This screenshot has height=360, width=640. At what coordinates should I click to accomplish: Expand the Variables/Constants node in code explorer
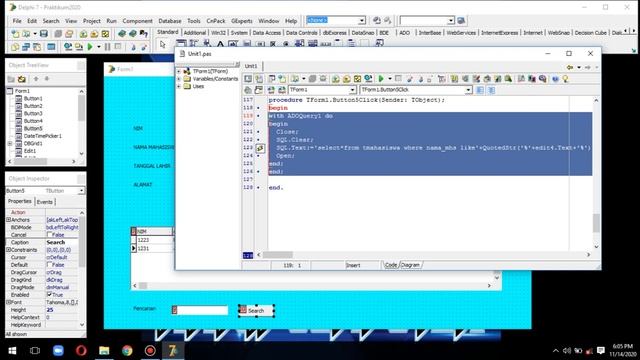(179, 79)
